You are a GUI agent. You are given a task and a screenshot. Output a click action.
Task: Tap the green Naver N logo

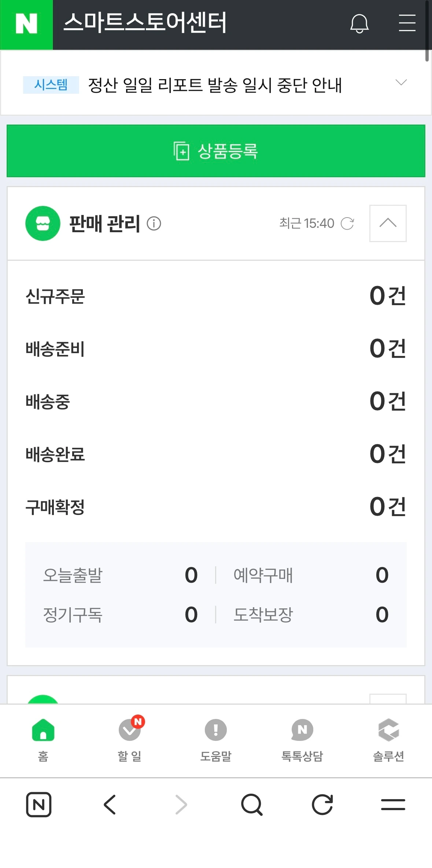pos(26,25)
